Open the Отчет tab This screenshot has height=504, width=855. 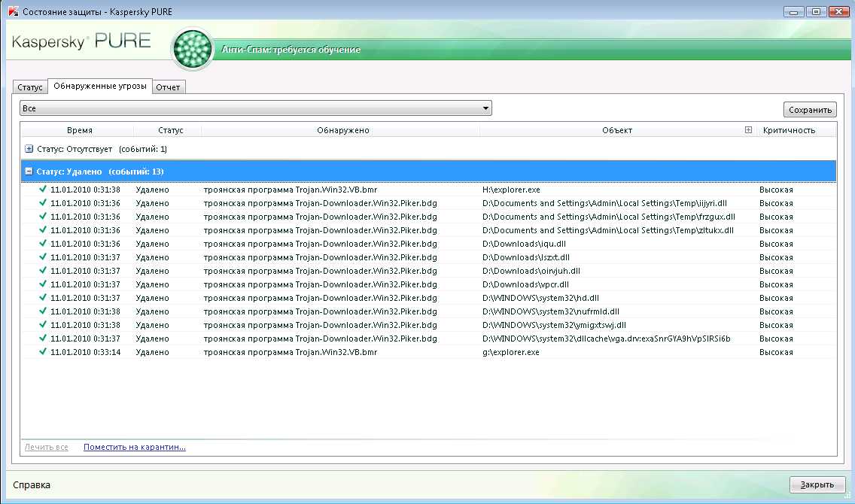coord(168,87)
